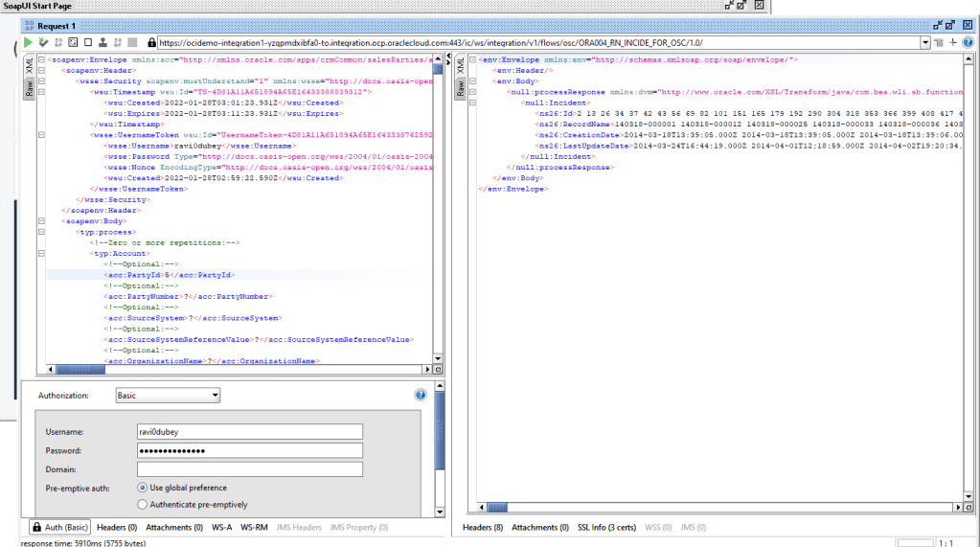Viewport: 980px width, 547px height.
Task: Open the WS-A tab
Action: coord(221,527)
